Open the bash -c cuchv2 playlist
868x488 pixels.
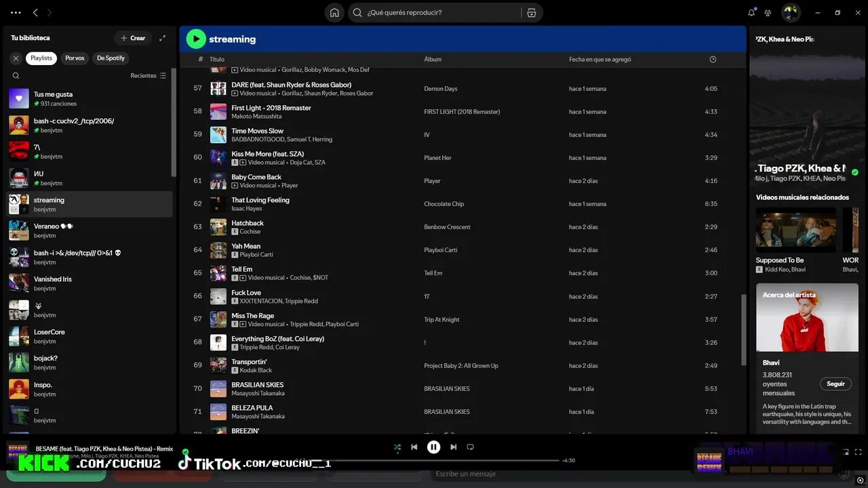(90, 125)
